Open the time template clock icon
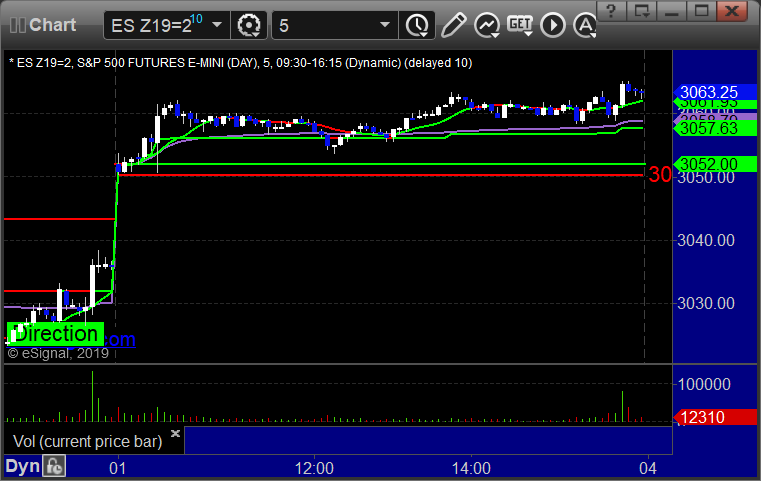The width and height of the screenshot is (761, 481). tap(417, 25)
